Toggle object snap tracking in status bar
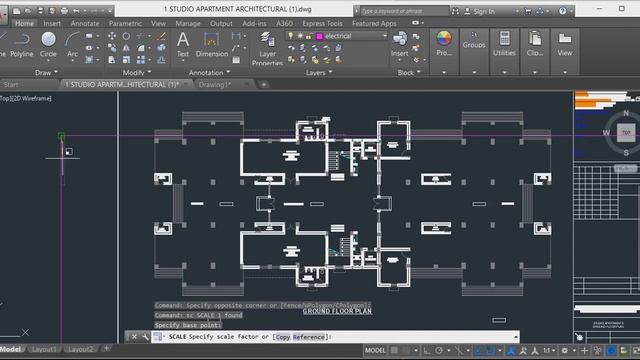This screenshot has height=360, width=640. [478, 351]
